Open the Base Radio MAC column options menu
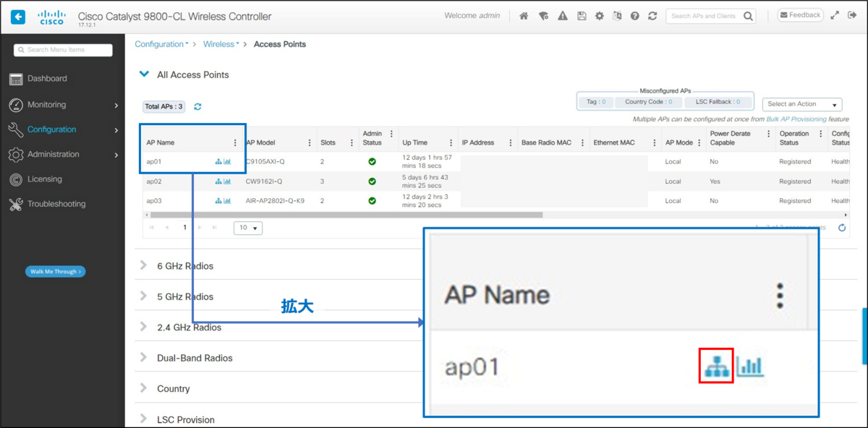The image size is (868, 428). pyautogui.click(x=582, y=142)
